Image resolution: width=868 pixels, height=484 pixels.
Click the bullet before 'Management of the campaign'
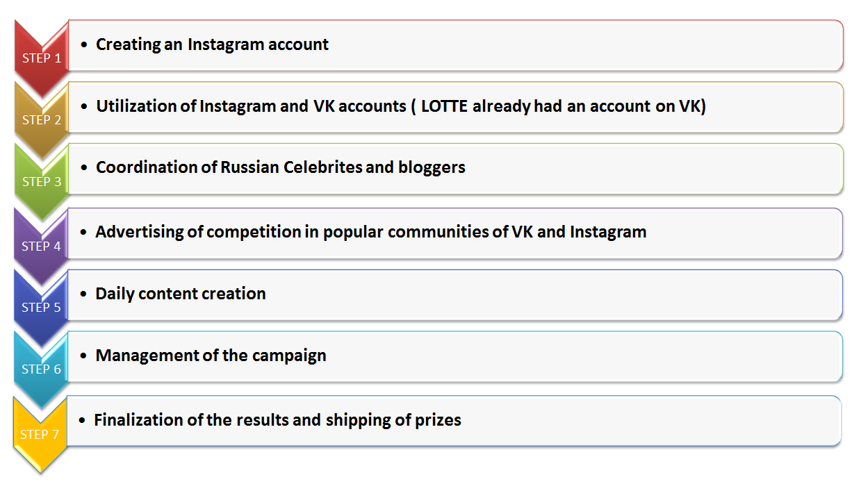tap(84, 356)
